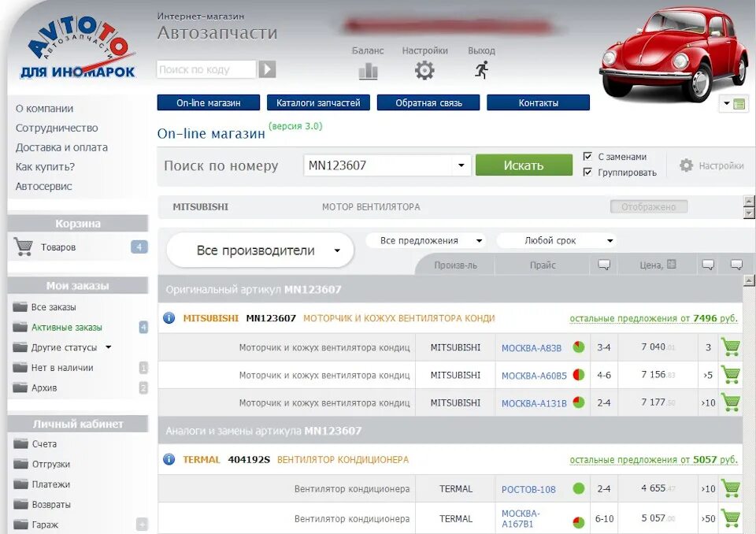Open the Как купить? menu item
This screenshot has width=756, height=534.
tap(45, 166)
